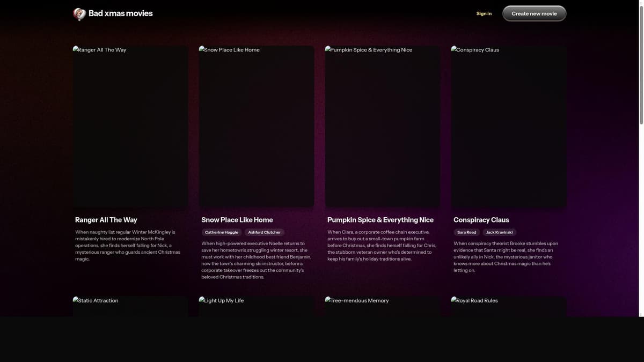644x362 pixels.
Task: Open the Light Up My Life card
Action: pyautogui.click(x=257, y=306)
